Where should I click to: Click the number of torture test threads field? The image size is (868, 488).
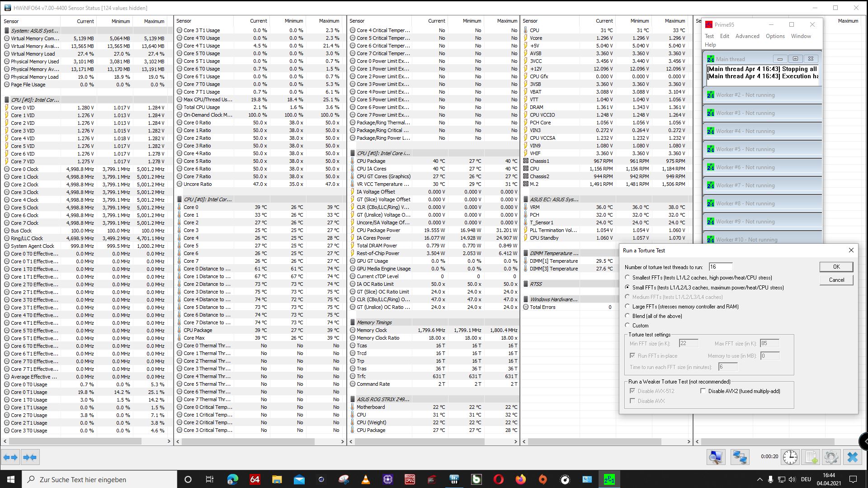pyautogui.click(x=721, y=267)
